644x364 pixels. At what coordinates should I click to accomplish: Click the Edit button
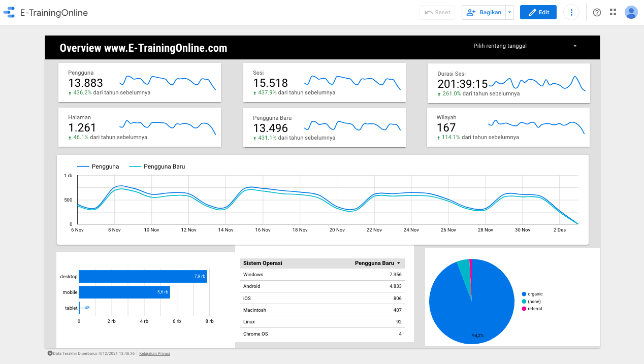pos(538,12)
